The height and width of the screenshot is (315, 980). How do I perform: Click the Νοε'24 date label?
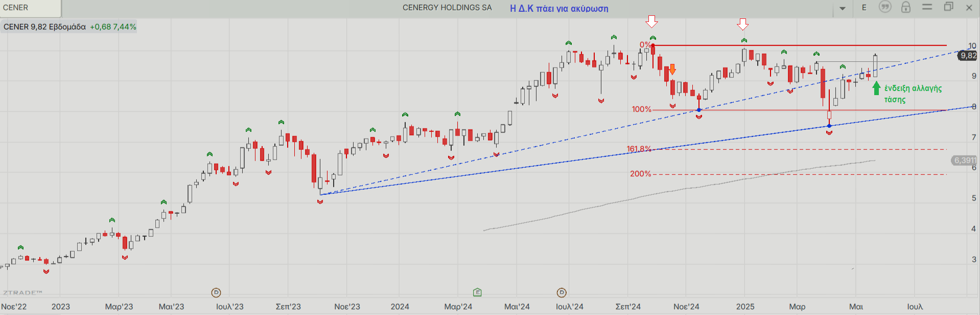click(x=686, y=307)
